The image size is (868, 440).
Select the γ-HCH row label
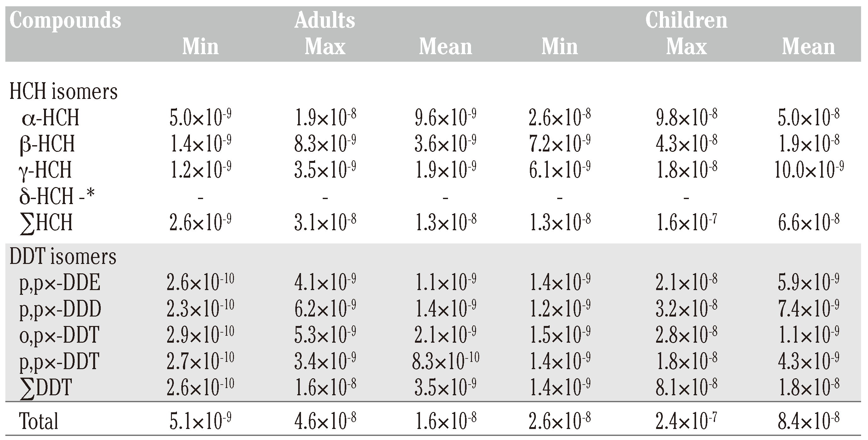[x=45, y=170]
